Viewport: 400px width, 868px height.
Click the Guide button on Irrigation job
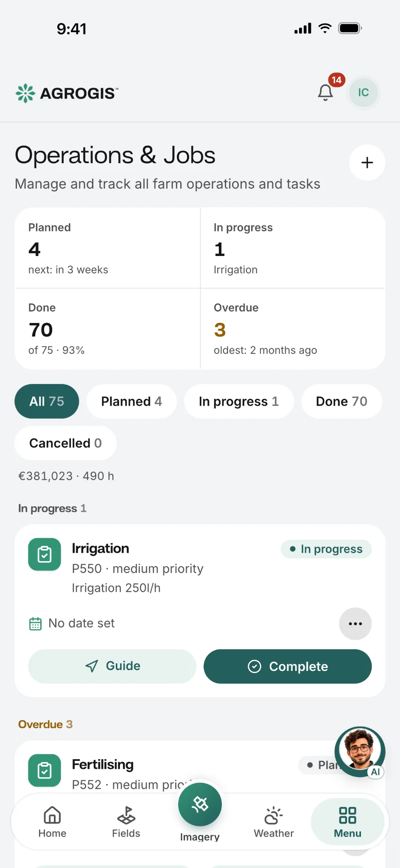[112, 666]
